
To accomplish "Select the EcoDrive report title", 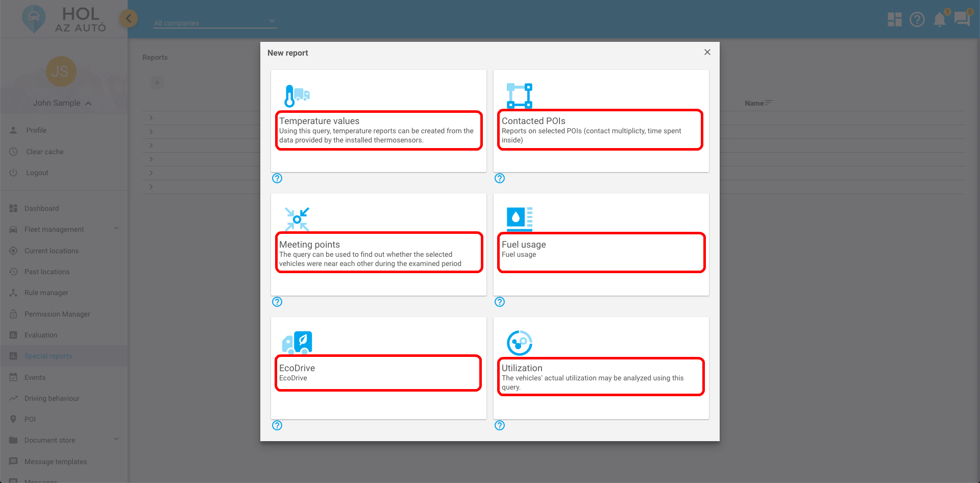I will click(297, 368).
